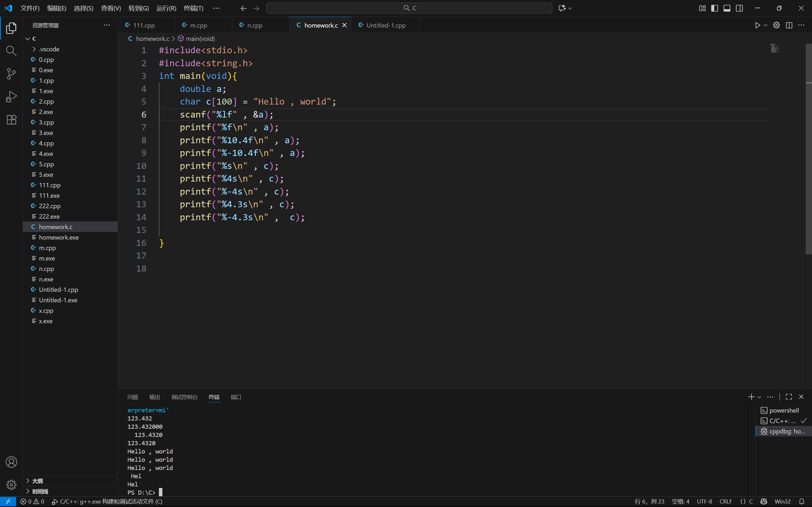Switch to the Untitled-1.cpp tab
The image size is (812, 507).
pos(385,25)
